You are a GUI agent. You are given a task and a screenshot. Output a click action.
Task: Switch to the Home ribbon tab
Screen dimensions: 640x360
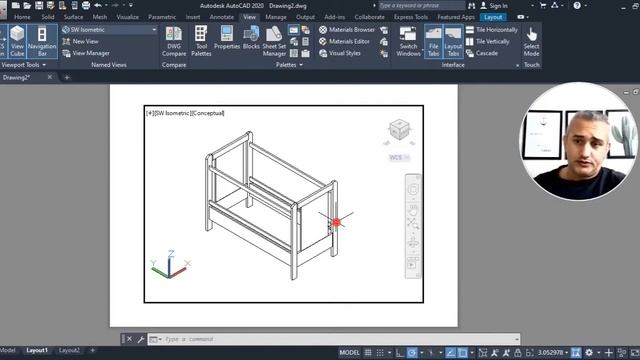click(22, 17)
